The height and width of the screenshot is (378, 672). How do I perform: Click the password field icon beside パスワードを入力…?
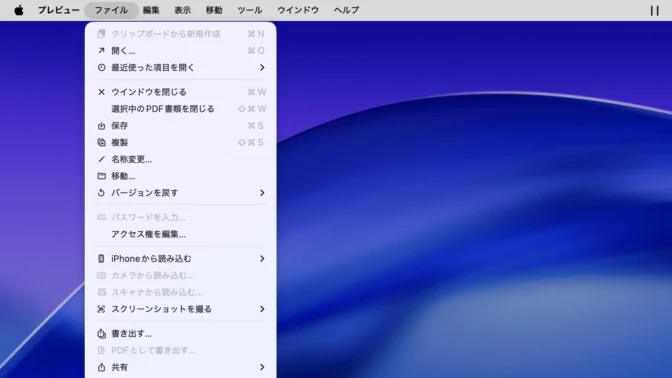pos(101,217)
